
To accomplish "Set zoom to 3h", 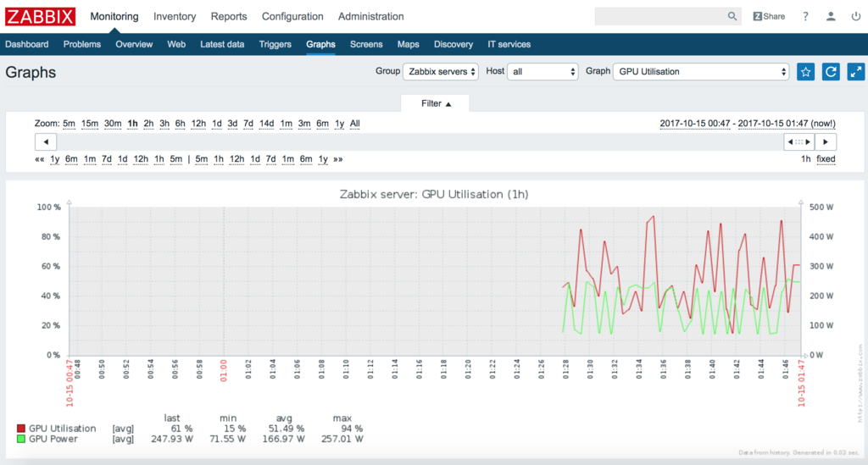I will click(164, 124).
